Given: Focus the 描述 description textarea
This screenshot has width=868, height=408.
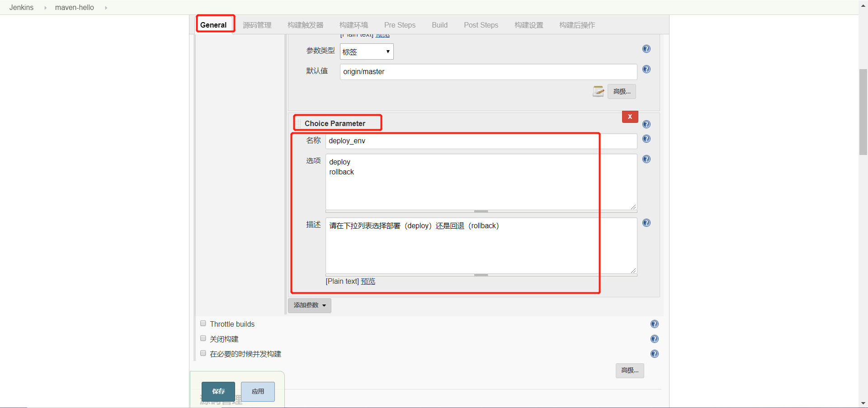Looking at the screenshot, I should point(481,245).
